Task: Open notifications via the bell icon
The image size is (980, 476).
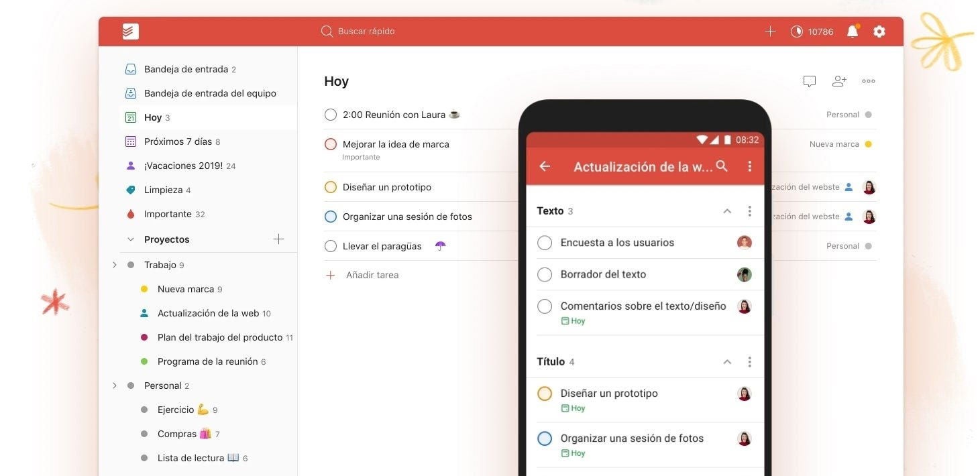Action: pyautogui.click(x=852, y=31)
